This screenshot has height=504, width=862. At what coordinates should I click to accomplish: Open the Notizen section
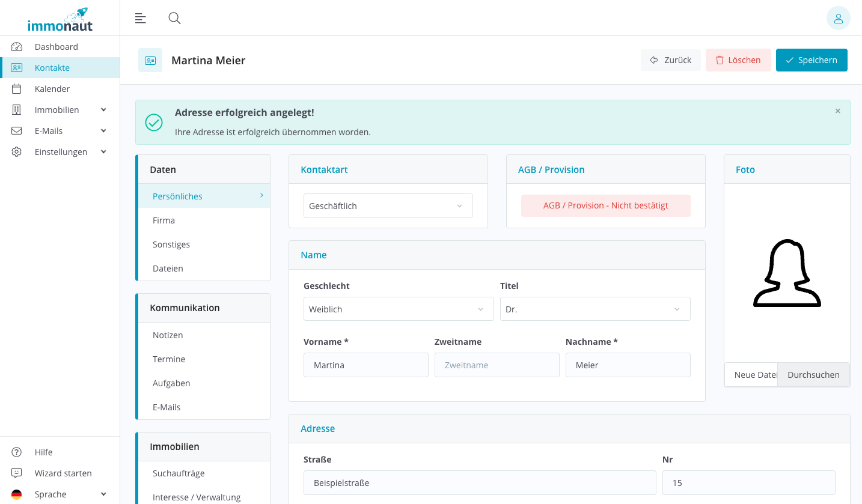tap(168, 335)
